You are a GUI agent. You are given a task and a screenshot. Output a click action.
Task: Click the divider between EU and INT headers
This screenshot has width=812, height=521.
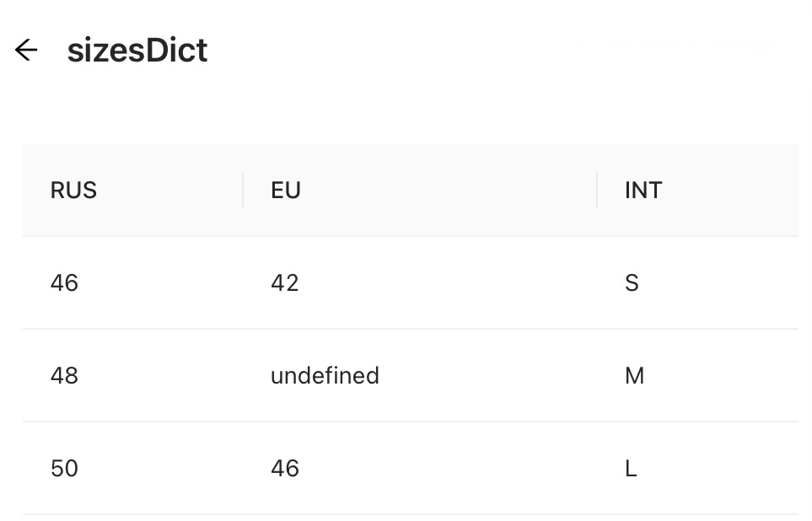(x=597, y=191)
